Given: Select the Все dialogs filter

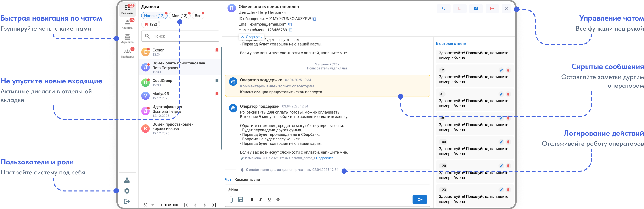Looking at the screenshot, I should [198, 16].
